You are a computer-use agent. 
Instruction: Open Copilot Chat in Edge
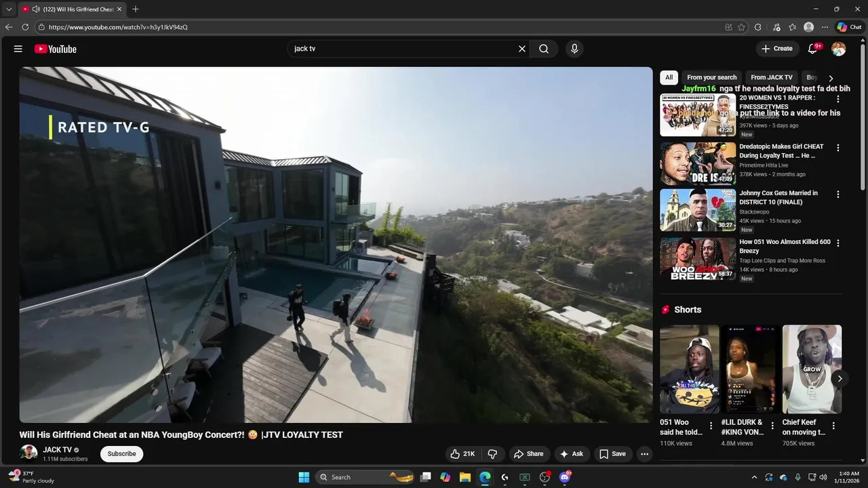coord(849,27)
